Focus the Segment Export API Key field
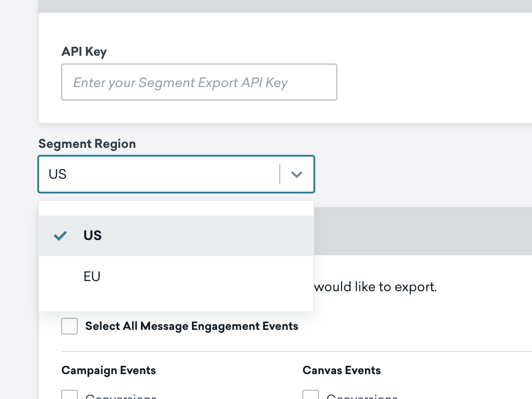Viewport: 532px width, 399px height. 199,82
